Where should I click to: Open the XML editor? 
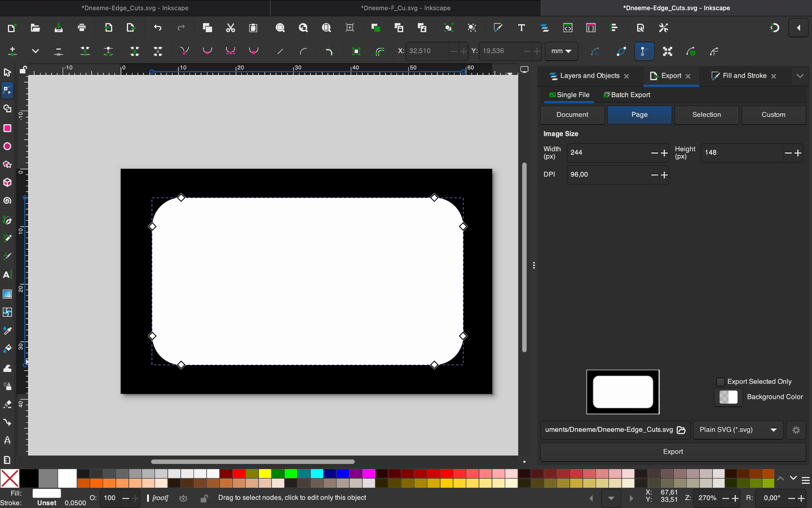pos(568,28)
